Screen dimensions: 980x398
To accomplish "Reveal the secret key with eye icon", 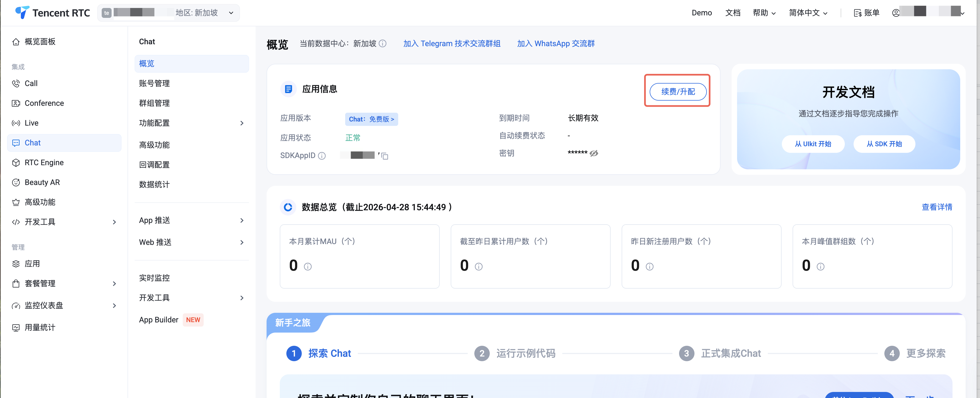I will pos(594,153).
